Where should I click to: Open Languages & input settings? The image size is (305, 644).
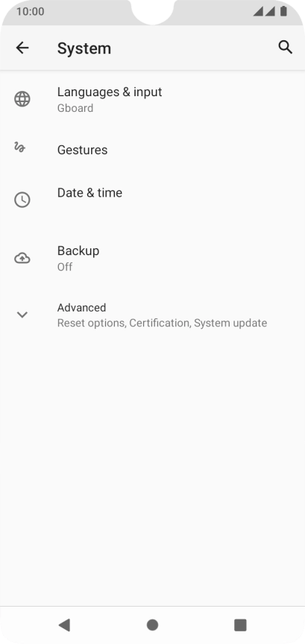coord(152,99)
